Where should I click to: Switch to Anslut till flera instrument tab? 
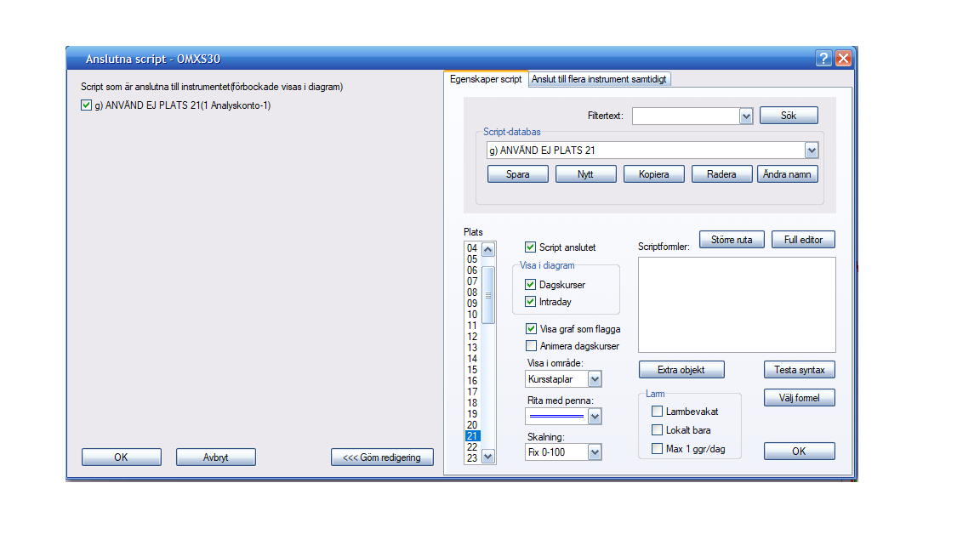[x=601, y=79]
